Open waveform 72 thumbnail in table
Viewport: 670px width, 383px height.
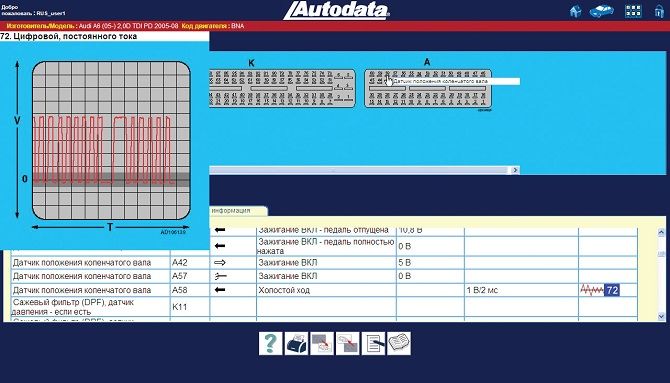click(599, 290)
